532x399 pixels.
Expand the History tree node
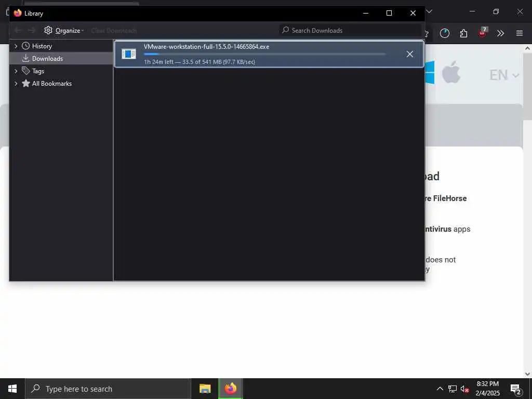(x=16, y=46)
